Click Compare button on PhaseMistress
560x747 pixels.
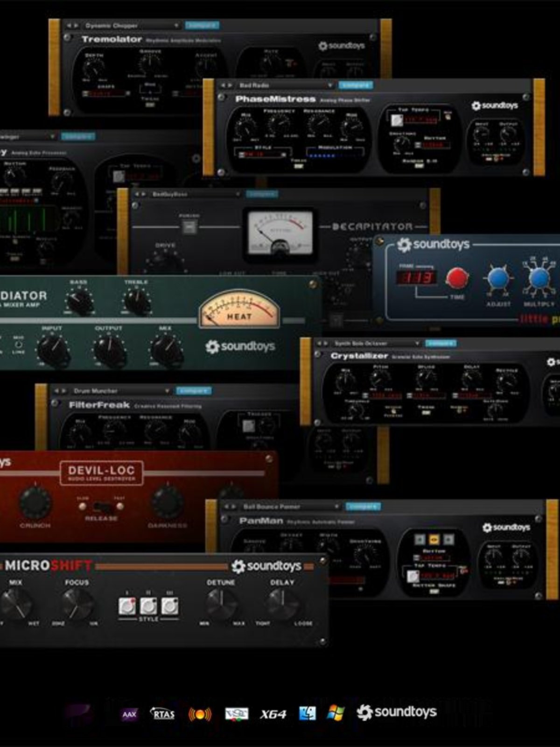(x=355, y=85)
